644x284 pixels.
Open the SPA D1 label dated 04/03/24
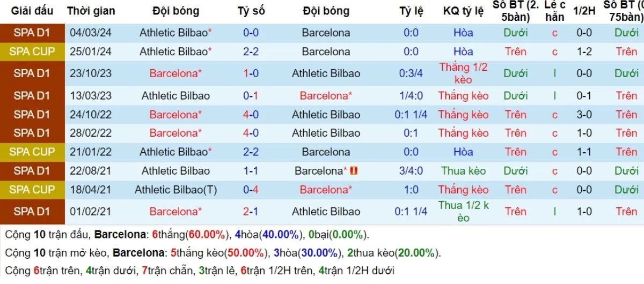click(x=32, y=33)
